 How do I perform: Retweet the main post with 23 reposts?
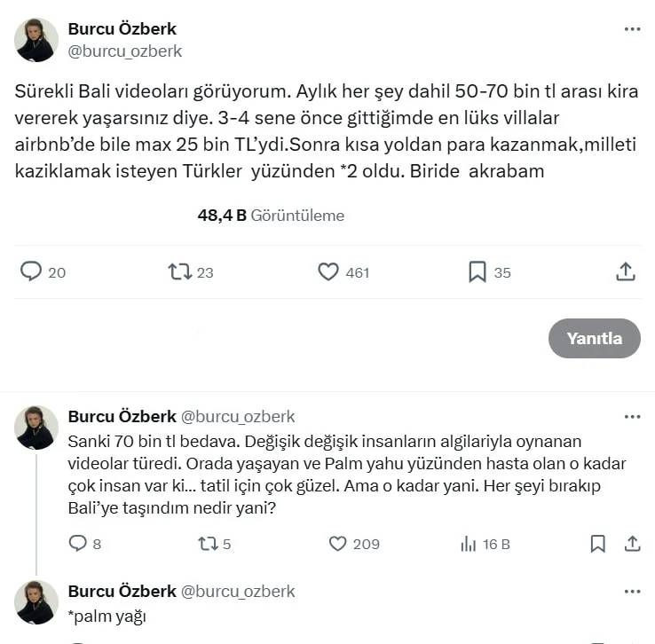[179, 271]
